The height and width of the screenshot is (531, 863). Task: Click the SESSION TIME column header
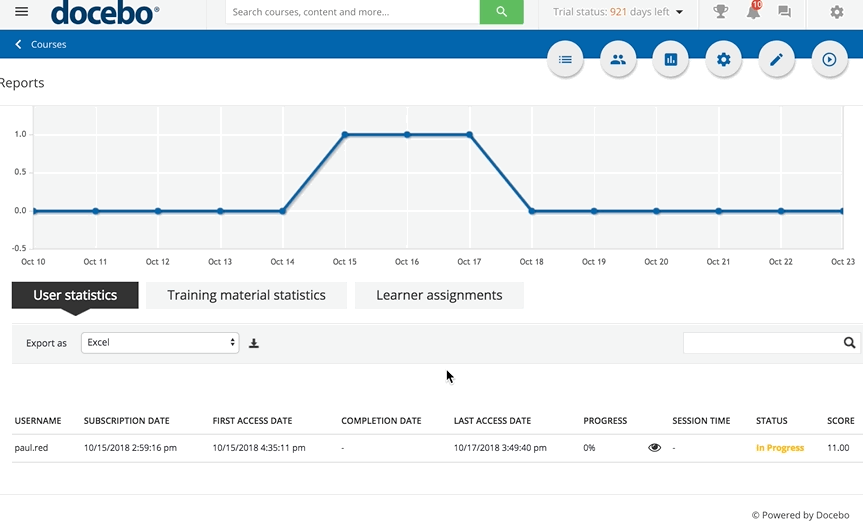pos(701,421)
